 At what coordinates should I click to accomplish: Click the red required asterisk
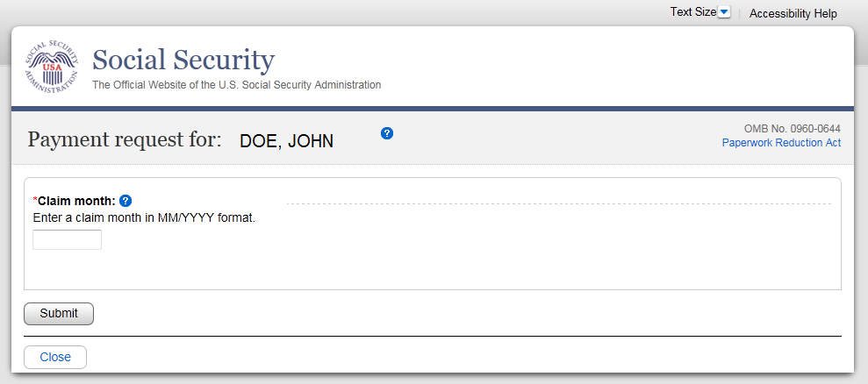coord(35,200)
